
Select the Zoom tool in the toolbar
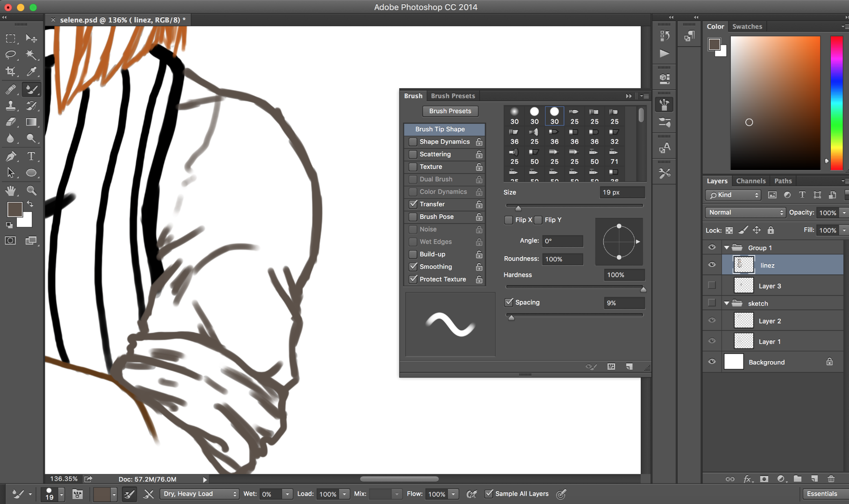coord(31,190)
